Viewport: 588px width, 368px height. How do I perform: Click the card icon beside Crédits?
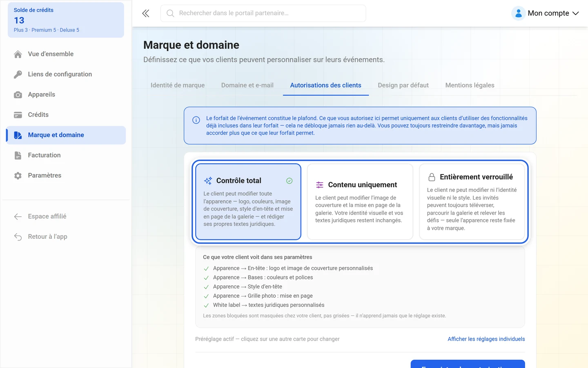18,115
